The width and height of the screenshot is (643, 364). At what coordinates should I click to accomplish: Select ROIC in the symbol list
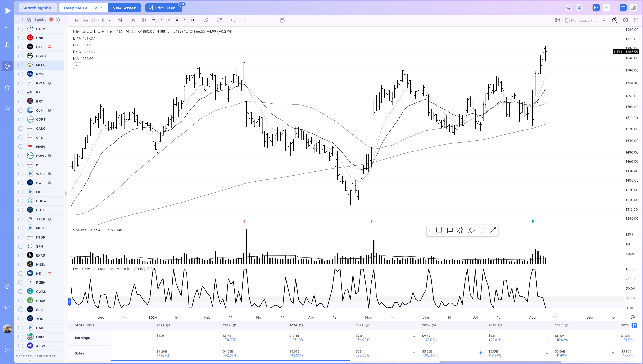[40, 74]
